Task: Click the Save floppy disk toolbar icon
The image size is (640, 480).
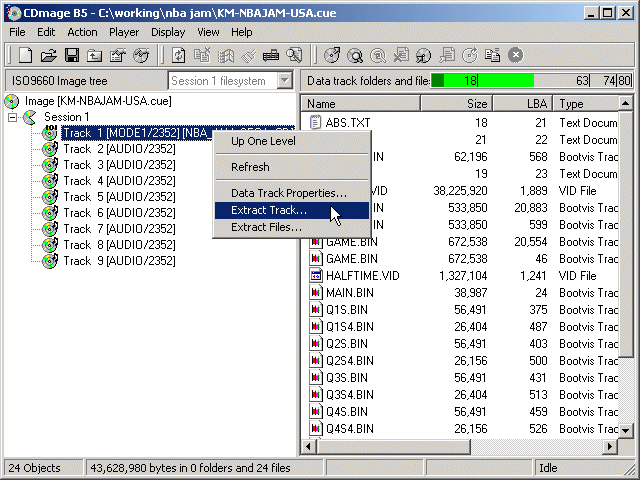Action: 72,55
